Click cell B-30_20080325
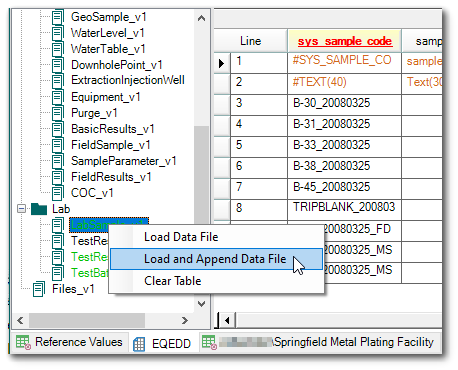Viewport: 458px width, 370px height. point(345,105)
